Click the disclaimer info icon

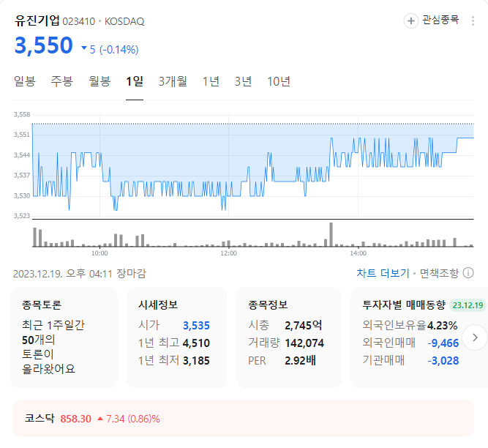[468, 273]
